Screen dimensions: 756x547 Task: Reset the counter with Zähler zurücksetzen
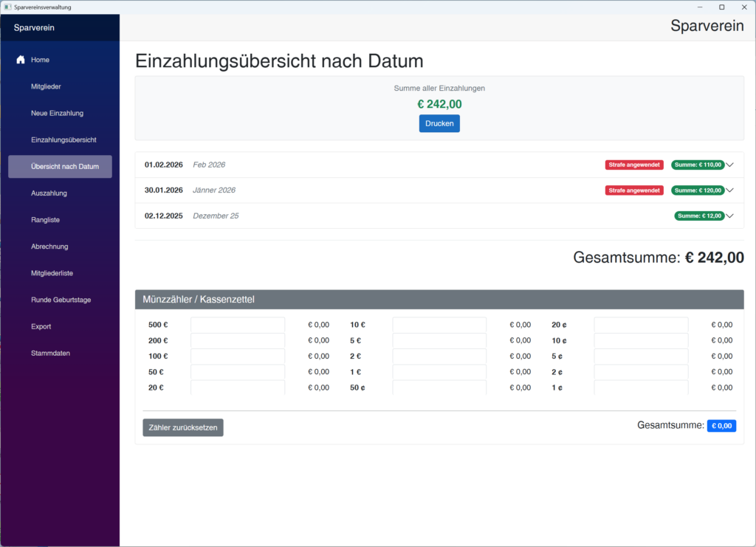click(x=183, y=427)
